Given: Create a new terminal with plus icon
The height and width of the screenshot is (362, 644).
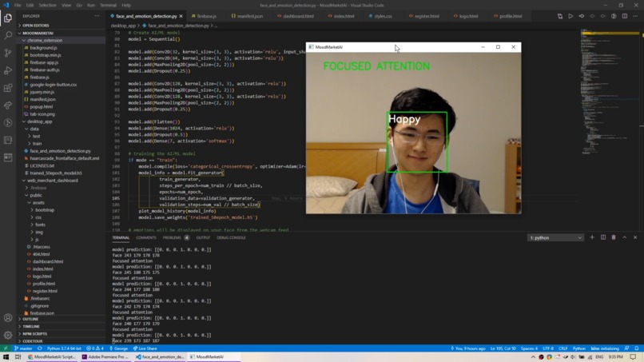Looking at the screenshot, I should coord(592,237).
